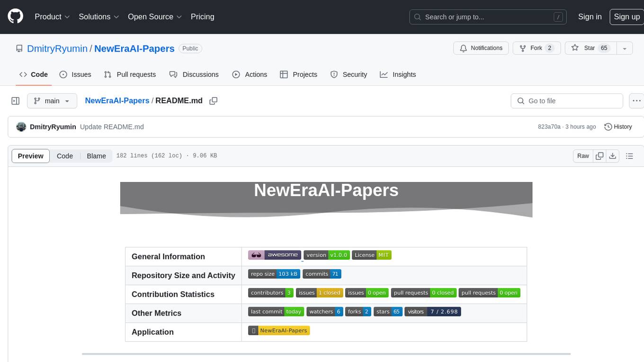
Task: Open the pull requests 0 closed badge
Action: 424,293
